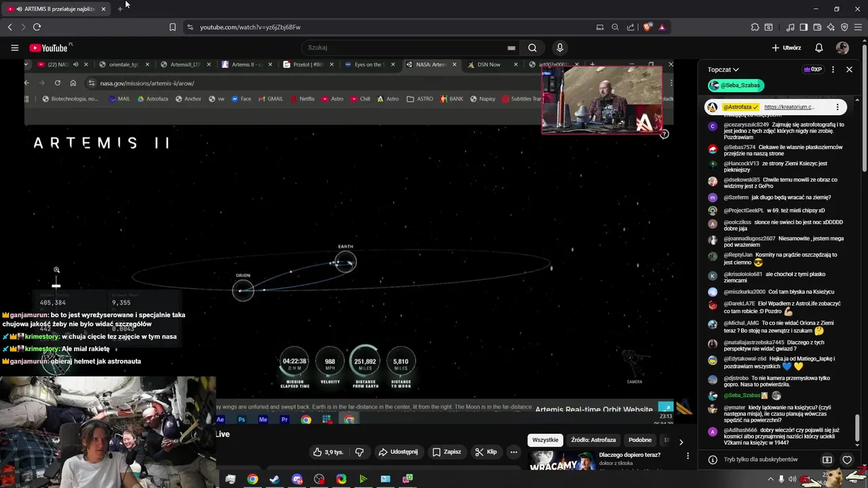Screen dimensions: 868x488
Task: Open Discord from the taskbar
Action: pyautogui.click(x=297, y=479)
